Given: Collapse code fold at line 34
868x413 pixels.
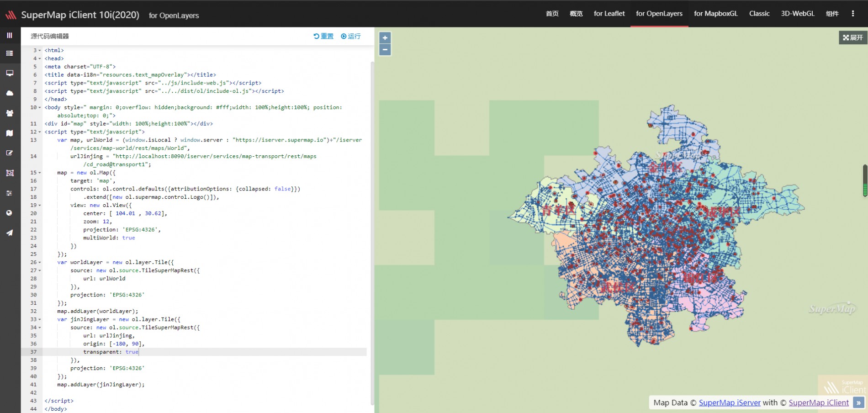Looking at the screenshot, I should pyautogui.click(x=40, y=328).
